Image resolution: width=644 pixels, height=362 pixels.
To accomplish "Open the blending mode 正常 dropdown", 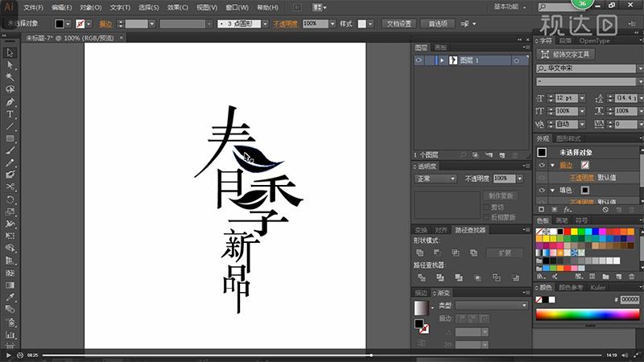I will pos(436,179).
